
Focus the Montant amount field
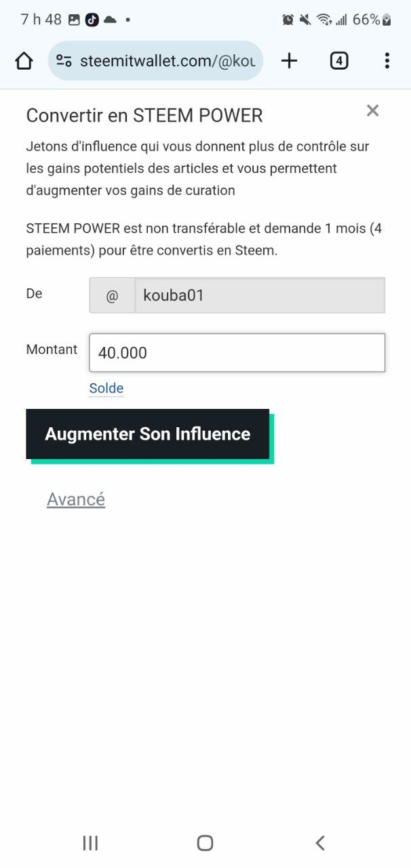[x=237, y=353]
